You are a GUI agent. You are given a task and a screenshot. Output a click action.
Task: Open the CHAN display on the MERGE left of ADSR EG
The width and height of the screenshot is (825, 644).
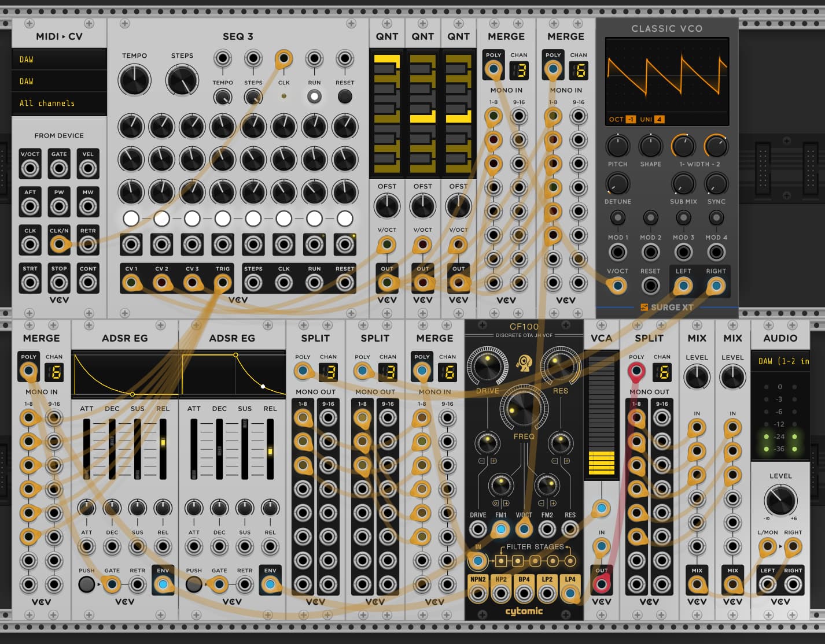(54, 372)
